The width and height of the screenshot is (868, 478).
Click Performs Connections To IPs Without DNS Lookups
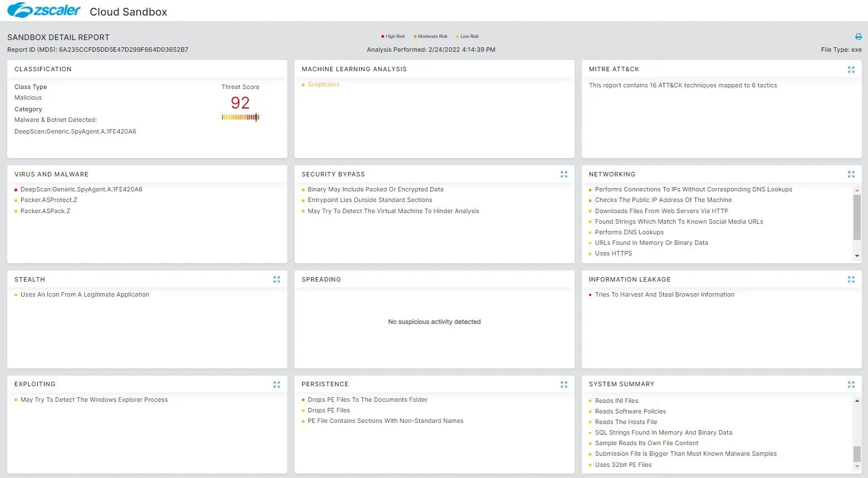pyautogui.click(x=694, y=190)
